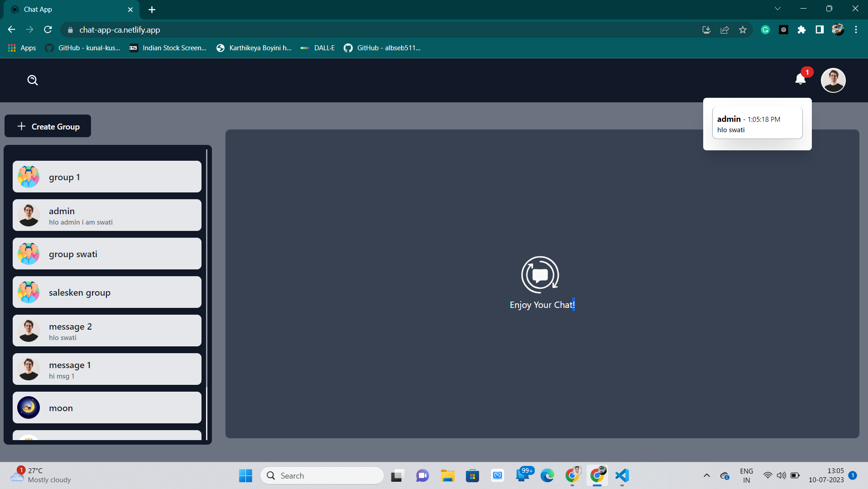Toggle the browser side panel
Viewport: 868px width, 489px height.
(x=820, y=30)
